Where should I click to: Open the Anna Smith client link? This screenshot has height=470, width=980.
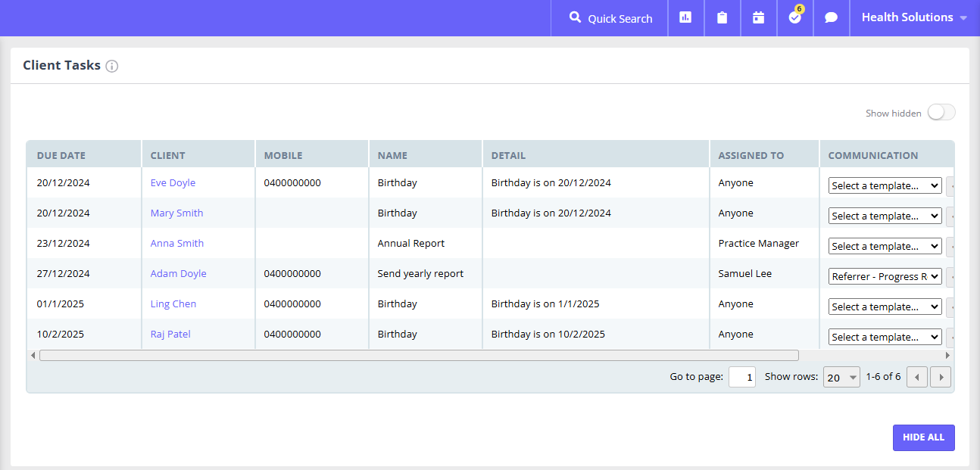pos(177,243)
